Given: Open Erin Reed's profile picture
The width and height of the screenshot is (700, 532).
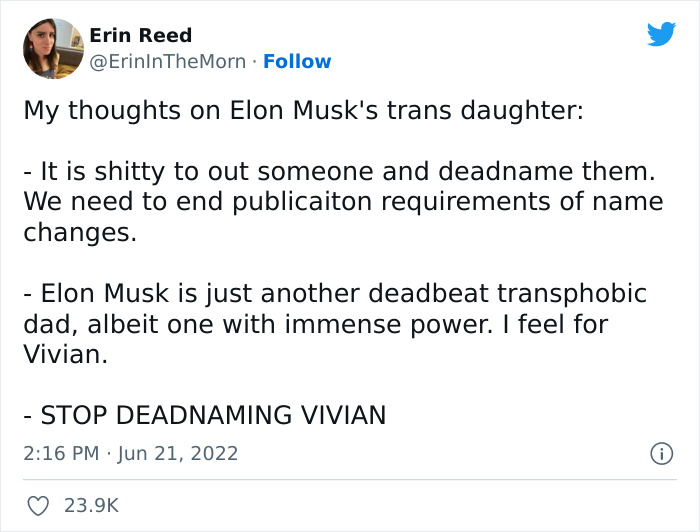Looking at the screenshot, I should [52, 48].
